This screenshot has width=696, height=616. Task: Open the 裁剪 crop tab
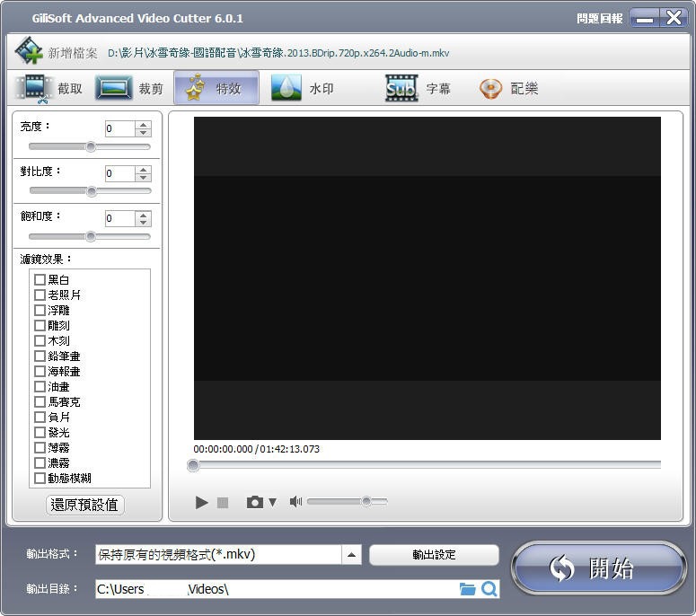click(128, 88)
